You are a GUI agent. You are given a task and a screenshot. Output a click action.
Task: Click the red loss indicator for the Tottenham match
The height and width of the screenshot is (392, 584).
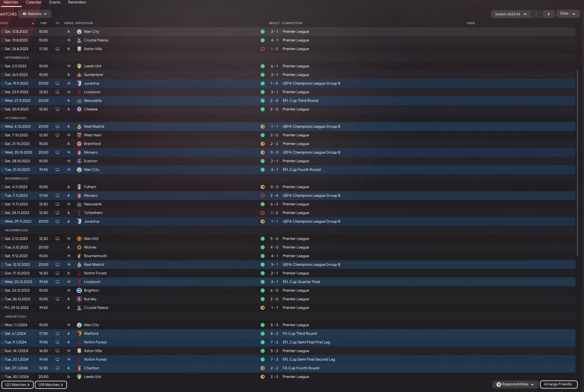262,213
